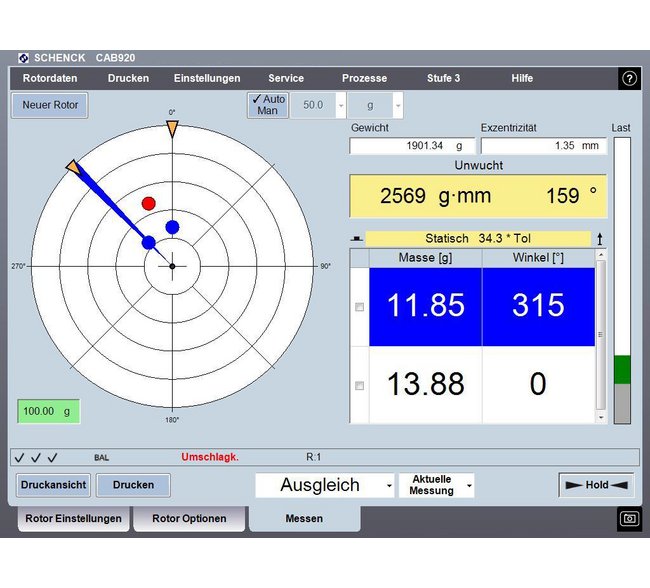The image size is (650, 588).
Task: Click the green Last load bar
Action: [622, 369]
